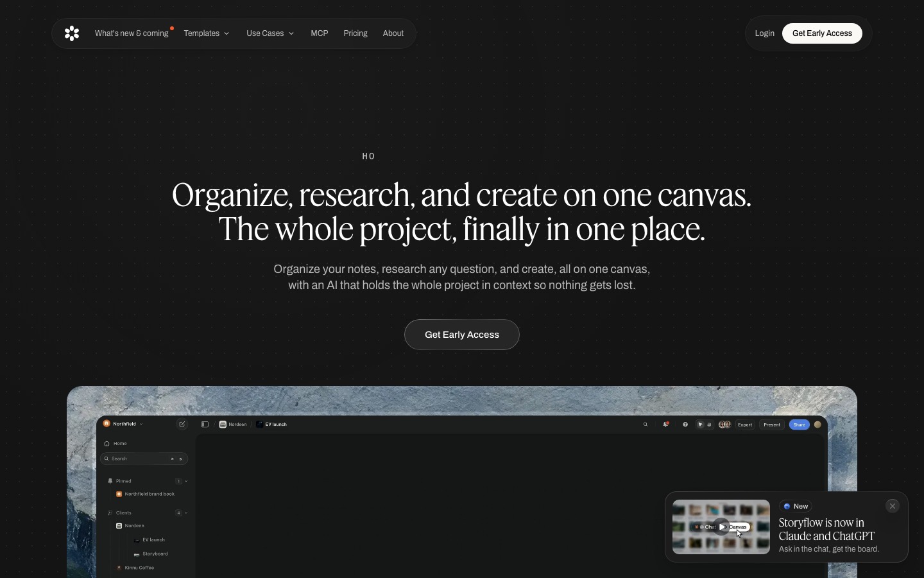Select Kinnu Coffee client
The height and width of the screenshot is (578, 924).
(x=135, y=568)
